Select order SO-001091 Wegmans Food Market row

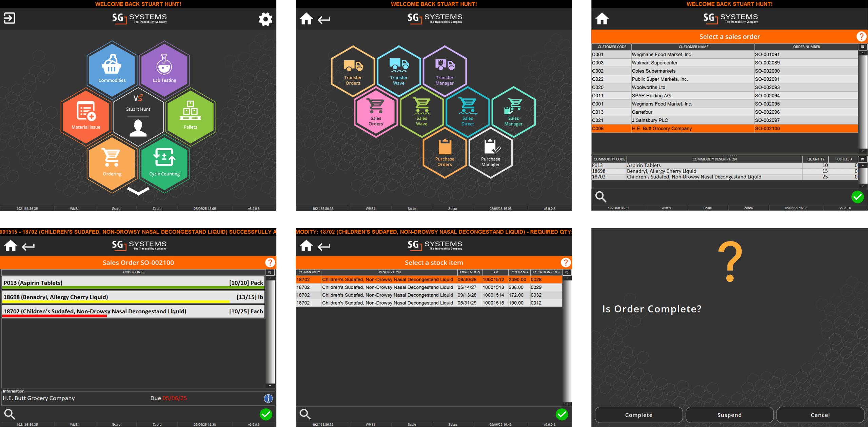(x=725, y=55)
